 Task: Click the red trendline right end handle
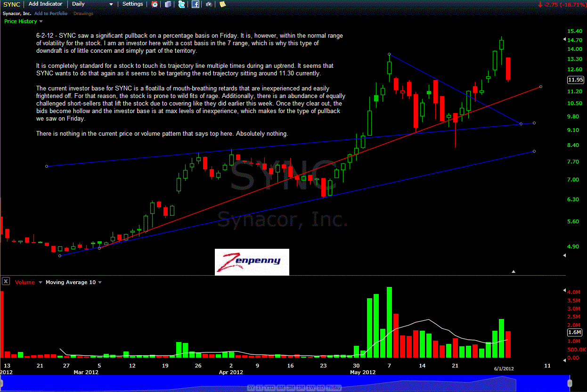click(540, 87)
